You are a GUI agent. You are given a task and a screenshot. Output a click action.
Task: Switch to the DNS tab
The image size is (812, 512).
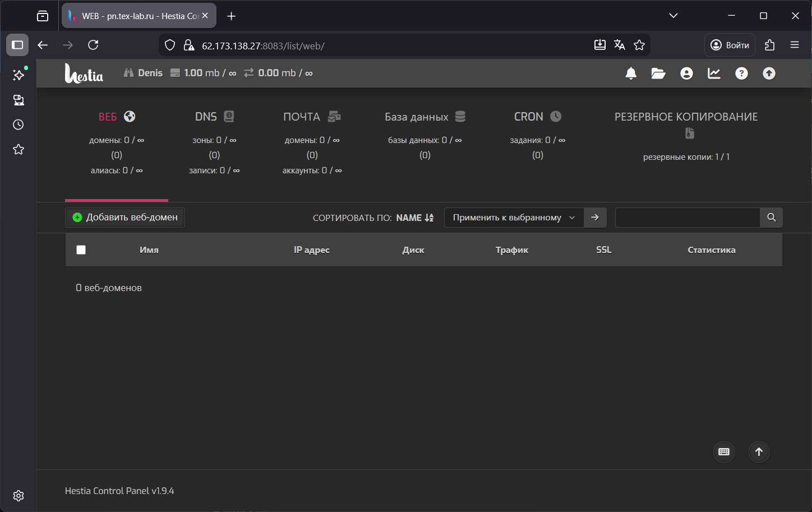pyautogui.click(x=214, y=117)
